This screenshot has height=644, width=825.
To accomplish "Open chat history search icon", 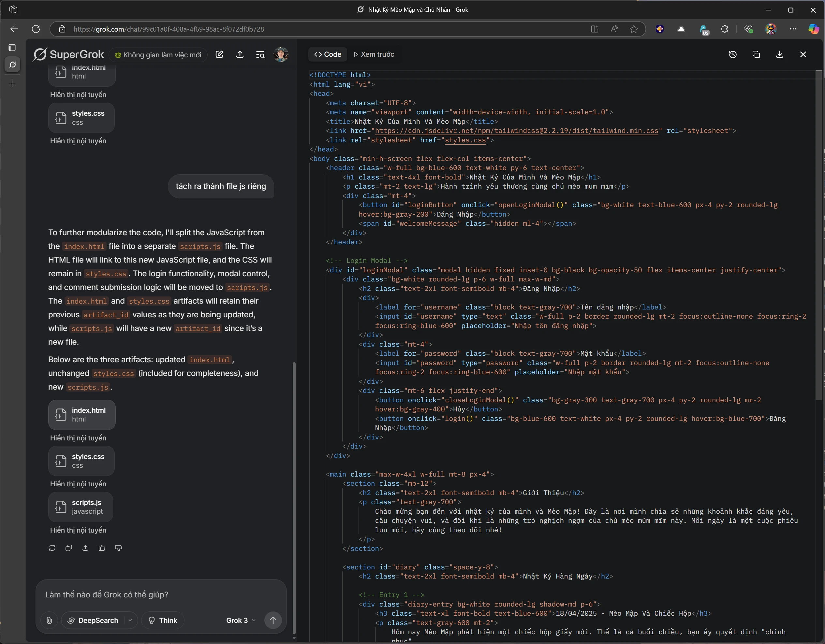I will pos(260,55).
